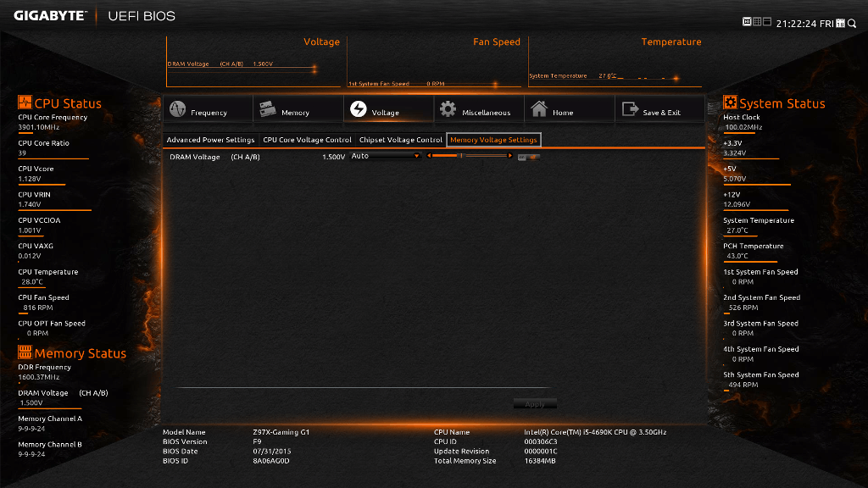The width and height of the screenshot is (868, 488).
Task: Click the Memory Status heading icon
Action: pos(25,352)
